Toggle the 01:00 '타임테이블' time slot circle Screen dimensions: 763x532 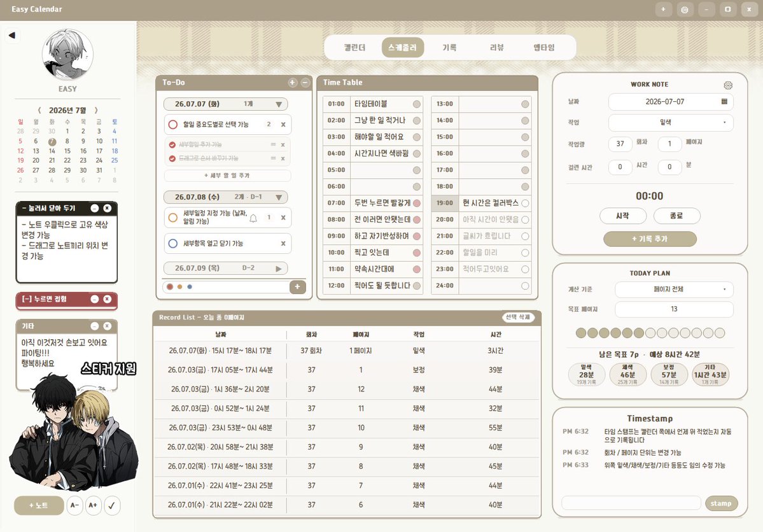click(417, 104)
